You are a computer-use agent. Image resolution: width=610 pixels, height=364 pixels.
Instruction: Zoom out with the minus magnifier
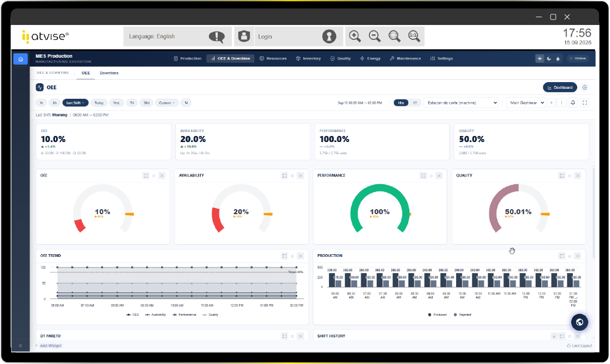click(374, 36)
